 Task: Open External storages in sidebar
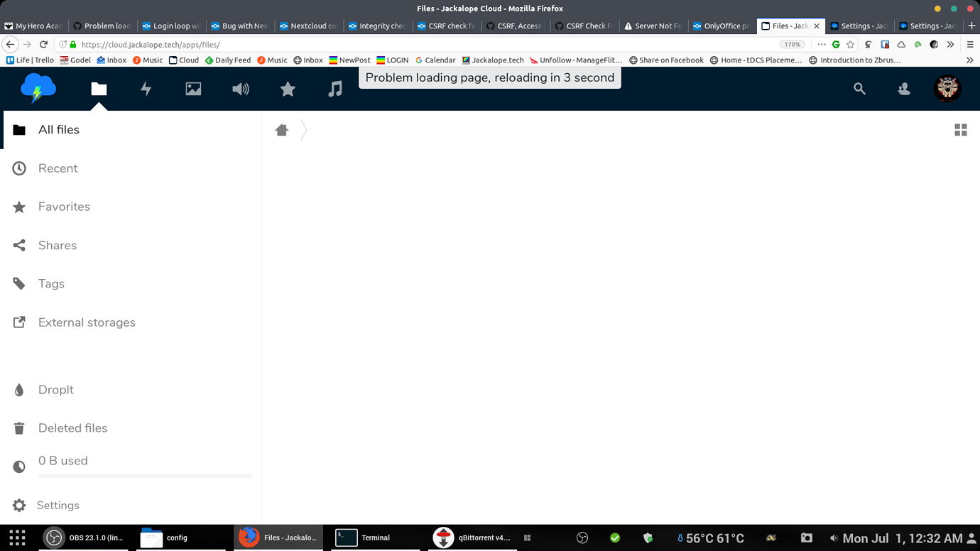coord(87,322)
